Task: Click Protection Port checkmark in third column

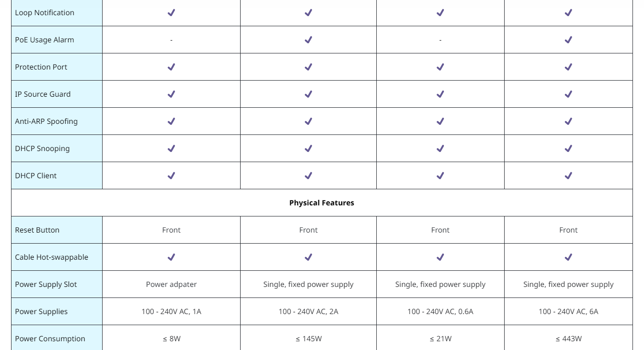Action: [440, 67]
